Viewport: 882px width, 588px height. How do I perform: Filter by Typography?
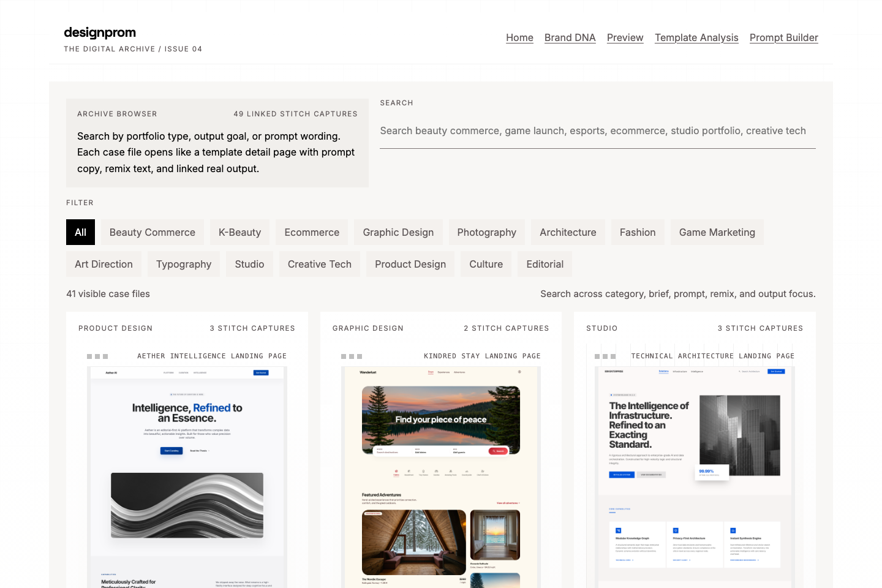(x=184, y=264)
